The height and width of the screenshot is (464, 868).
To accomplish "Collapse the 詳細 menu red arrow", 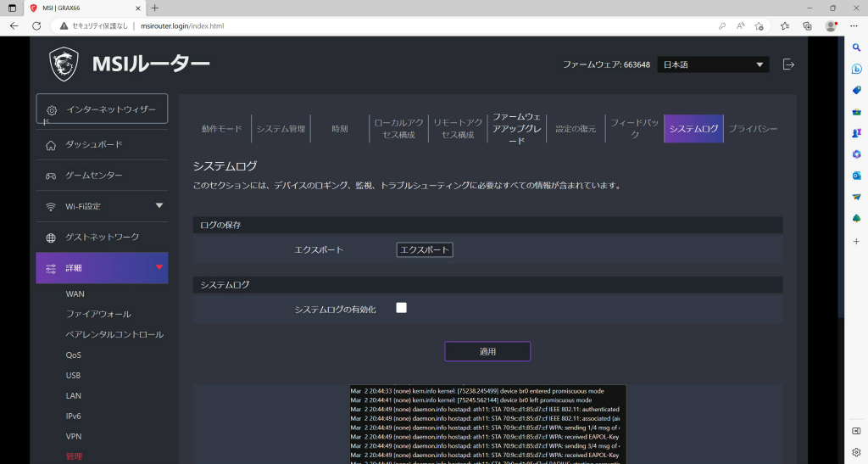I will click(159, 267).
